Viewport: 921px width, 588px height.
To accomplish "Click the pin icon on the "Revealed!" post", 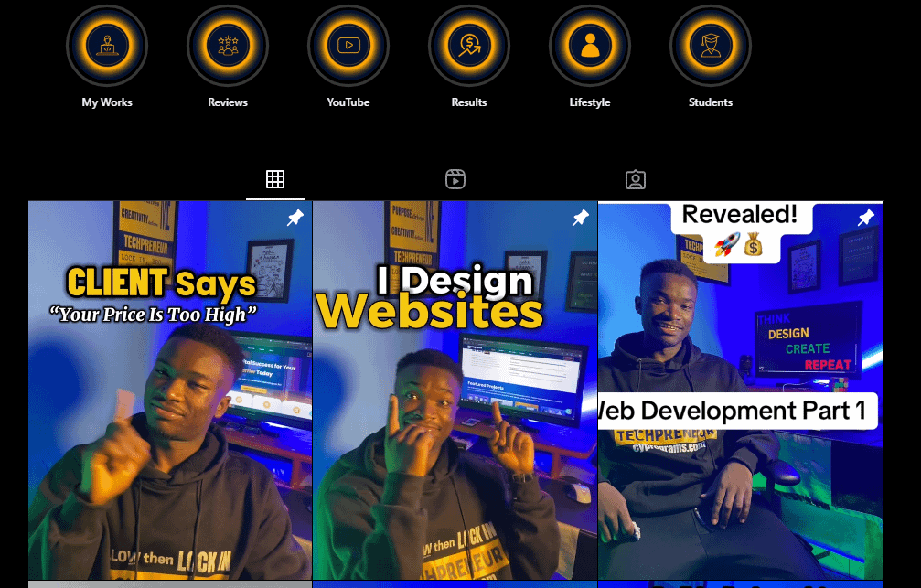I will tap(865, 218).
